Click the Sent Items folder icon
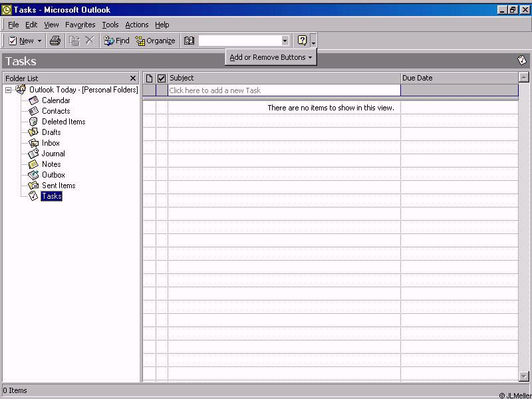Viewport: 532px width, 399px height. pos(34,186)
